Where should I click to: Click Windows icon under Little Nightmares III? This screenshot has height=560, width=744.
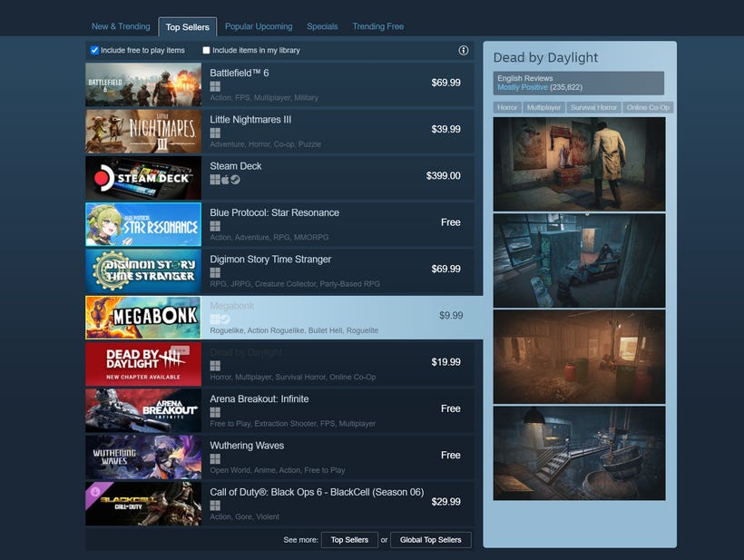point(215,133)
